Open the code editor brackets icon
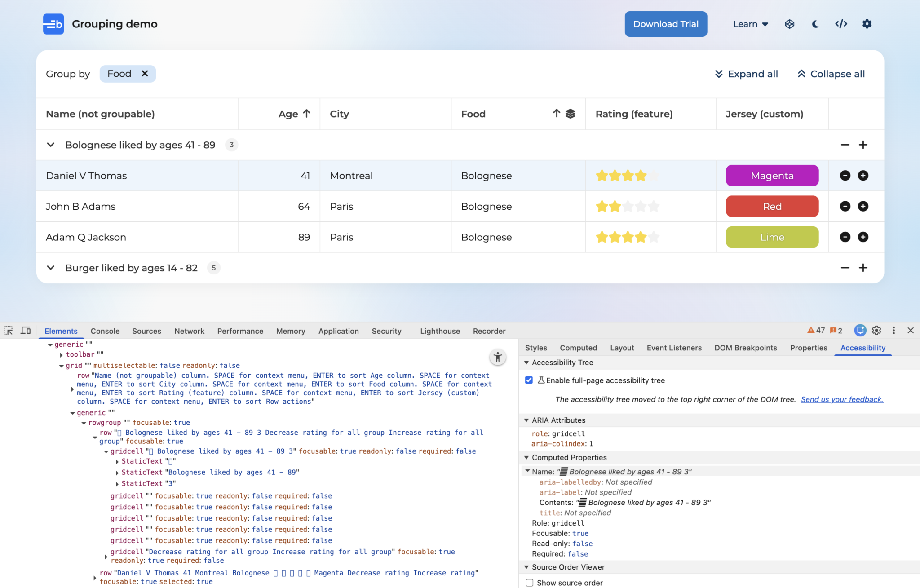 pyautogui.click(x=841, y=24)
